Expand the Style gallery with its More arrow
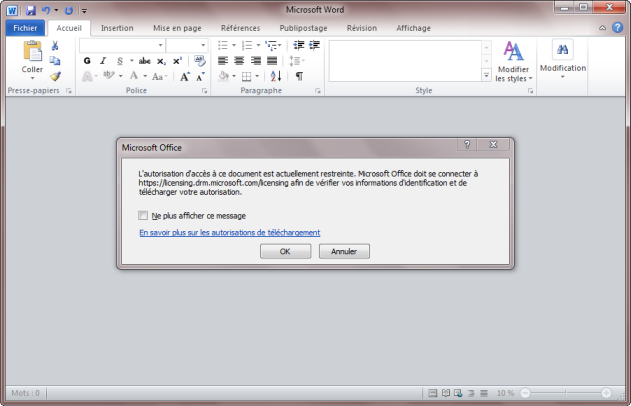This screenshot has height=406, width=631. tap(489, 76)
